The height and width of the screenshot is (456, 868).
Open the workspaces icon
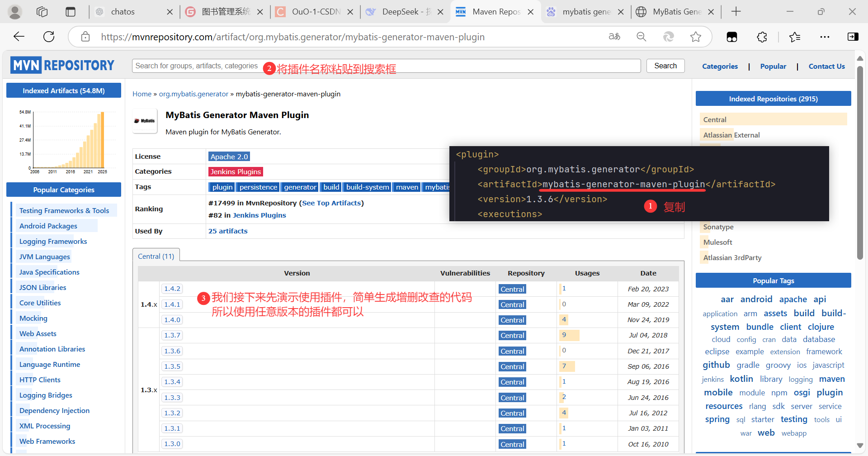click(42, 12)
